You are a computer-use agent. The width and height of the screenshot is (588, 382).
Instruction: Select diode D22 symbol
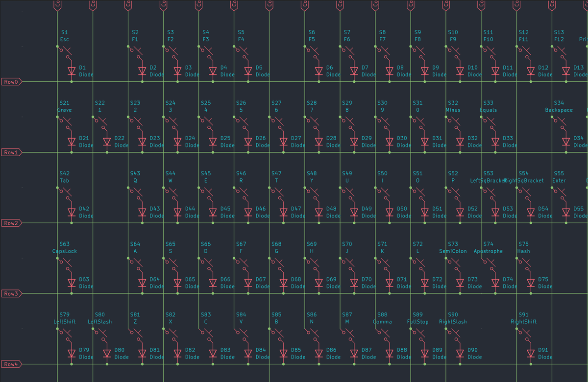click(107, 142)
